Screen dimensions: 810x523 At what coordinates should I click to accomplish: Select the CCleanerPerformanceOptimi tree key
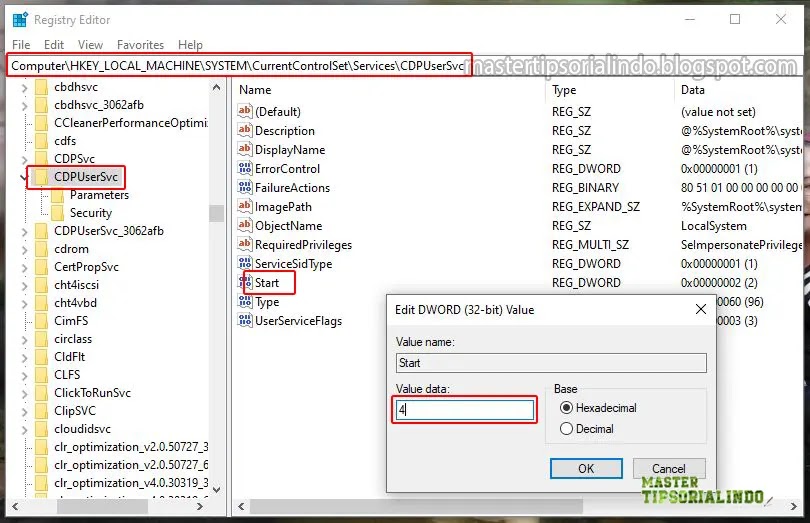[x=130, y=123]
